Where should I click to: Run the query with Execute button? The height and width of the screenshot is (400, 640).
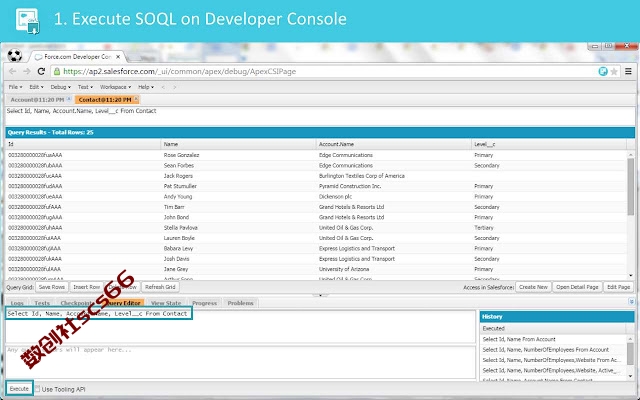[19, 389]
